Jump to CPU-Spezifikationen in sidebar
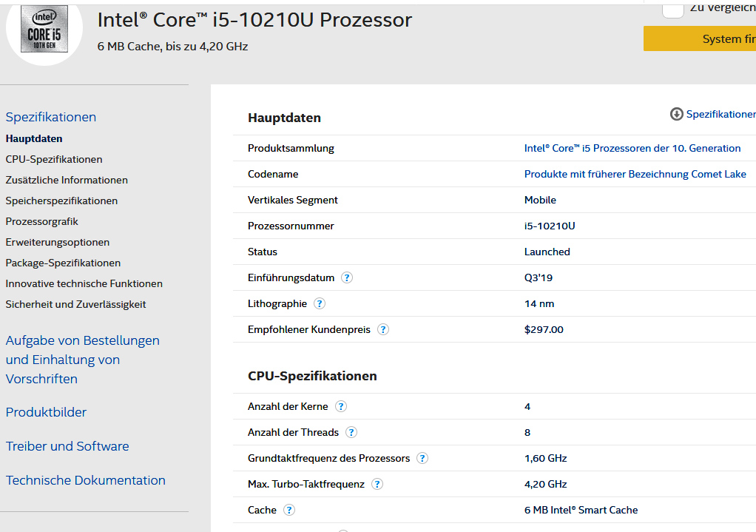756x532 pixels. (x=54, y=160)
